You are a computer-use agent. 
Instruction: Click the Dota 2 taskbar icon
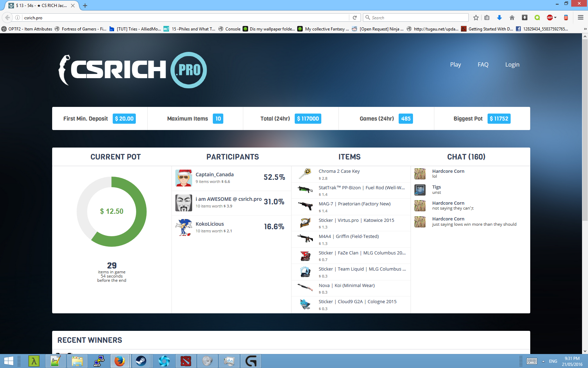tap(185, 361)
